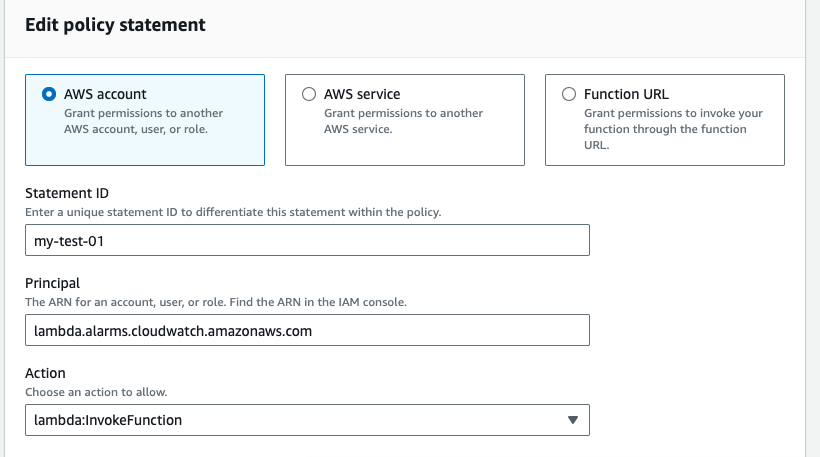The width and height of the screenshot is (820, 457).
Task: Click 'AWS account, user, or role' description text
Action: tap(136, 129)
